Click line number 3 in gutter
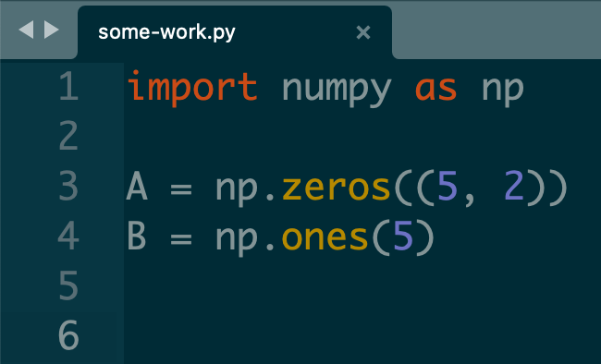This screenshot has width=601, height=364. coord(69,186)
